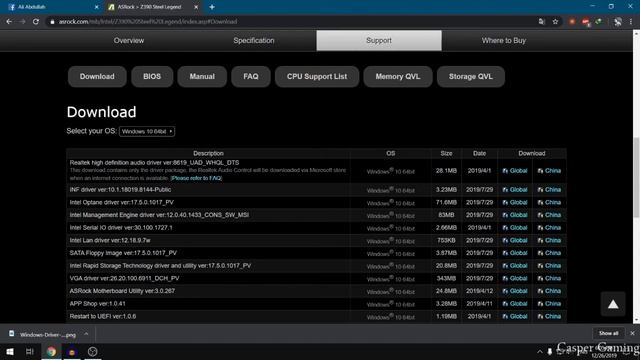Show all downloads
This screenshot has height=360, width=640.
pyautogui.click(x=608, y=333)
